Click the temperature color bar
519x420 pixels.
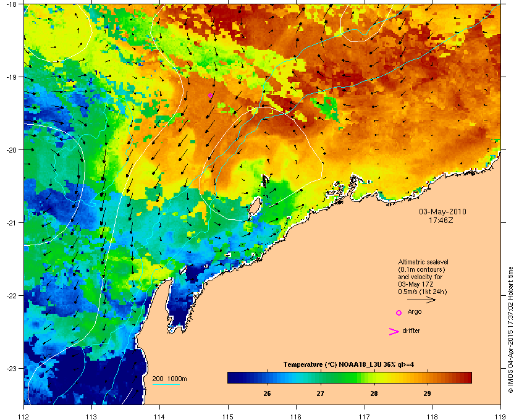(x=350, y=377)
